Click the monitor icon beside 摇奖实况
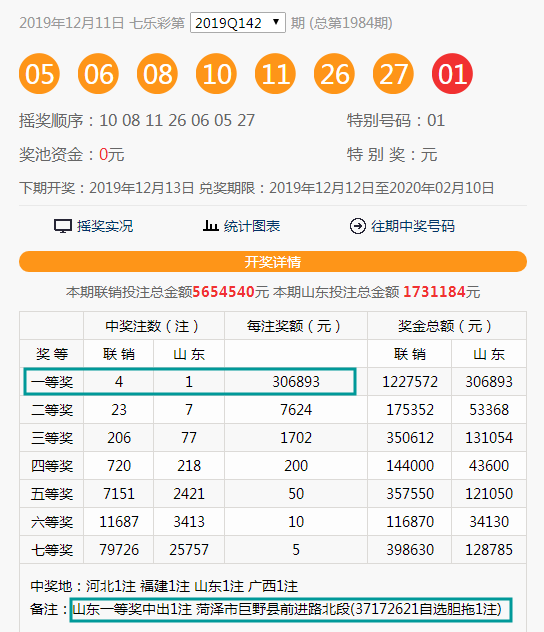 tap(63, 226)
